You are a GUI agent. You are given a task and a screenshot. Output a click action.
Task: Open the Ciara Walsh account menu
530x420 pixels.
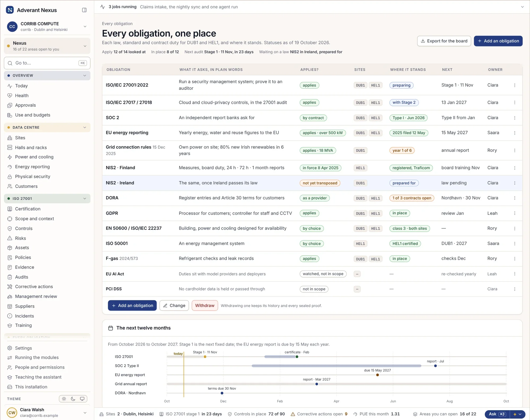click(47, 413)
